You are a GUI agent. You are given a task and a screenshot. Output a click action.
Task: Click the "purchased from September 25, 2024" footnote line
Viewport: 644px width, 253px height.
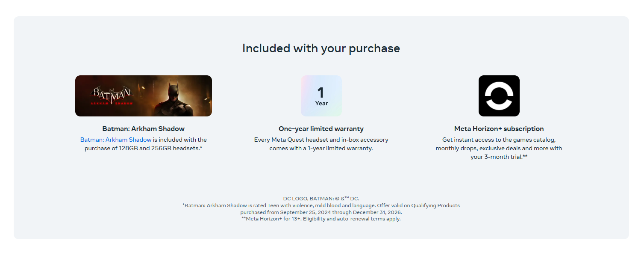click(x=321, y=212)
